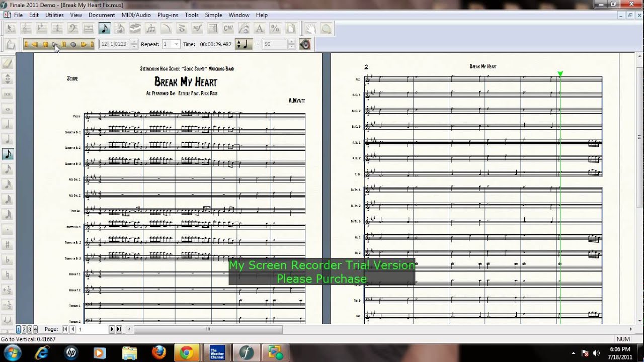Choose the quarter note duration in side palette
The image size is (644, 362).
click(x=8, y=139)
